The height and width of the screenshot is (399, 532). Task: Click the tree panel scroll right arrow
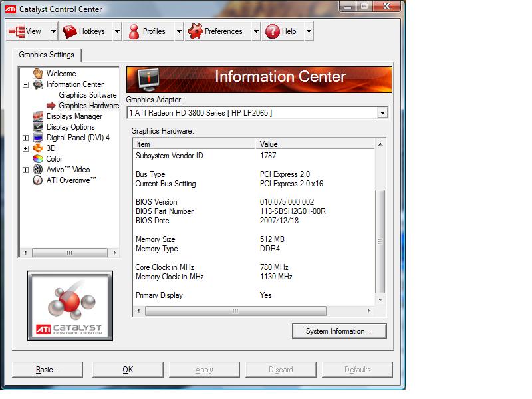(x=114, y=253)
